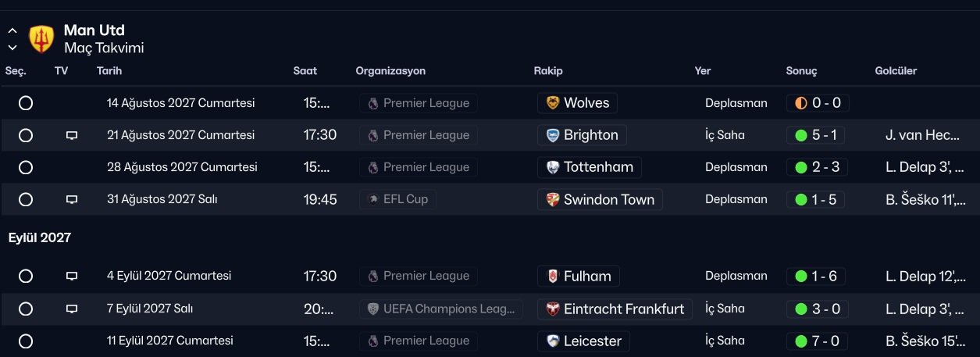Click the Brighton club badge icon
Image resolution: width=980 pixels, height=357 pixels.
pos(553,135)
